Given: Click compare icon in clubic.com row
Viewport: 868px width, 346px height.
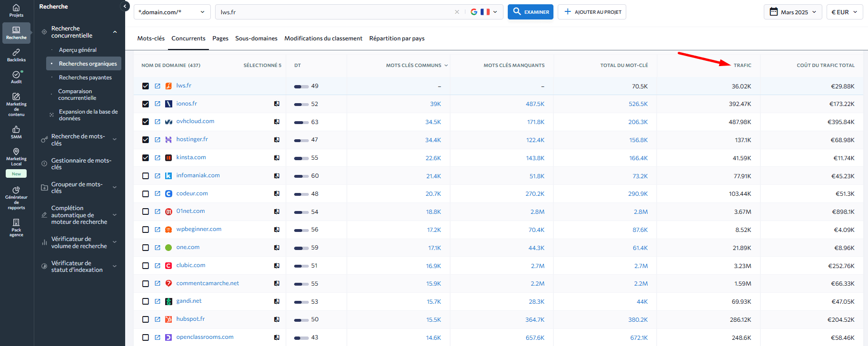Looking at the screenshot, I should tap(276, 266).
